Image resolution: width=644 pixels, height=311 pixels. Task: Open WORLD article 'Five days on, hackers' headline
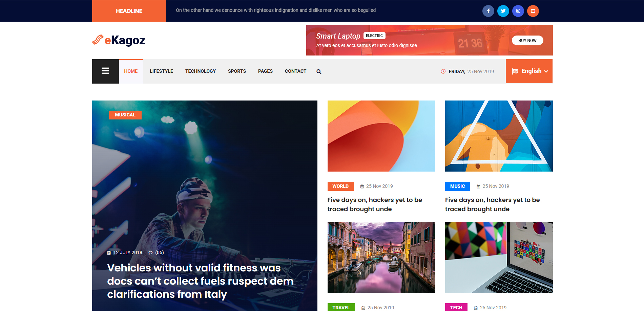pos(375,204)
